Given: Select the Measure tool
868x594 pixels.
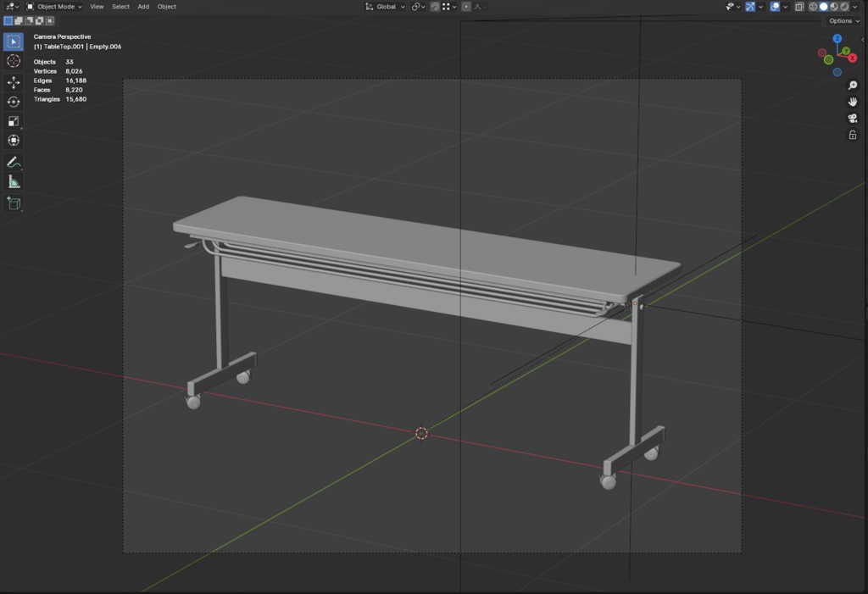Looking at the screenshot, I should (14, 182).
